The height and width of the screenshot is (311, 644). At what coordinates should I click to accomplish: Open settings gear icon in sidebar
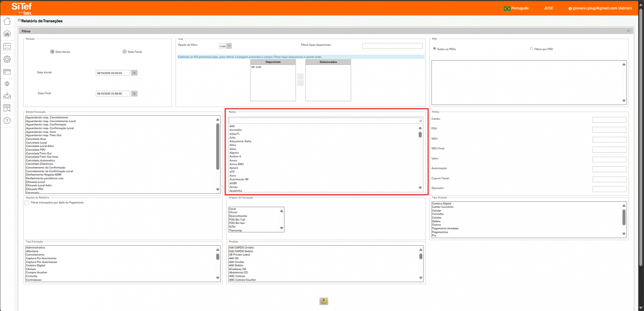coord(7,59)
